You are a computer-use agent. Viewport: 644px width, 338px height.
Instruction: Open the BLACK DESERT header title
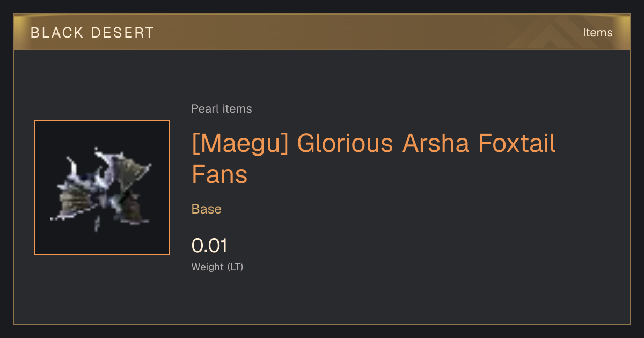coord(92,33)
